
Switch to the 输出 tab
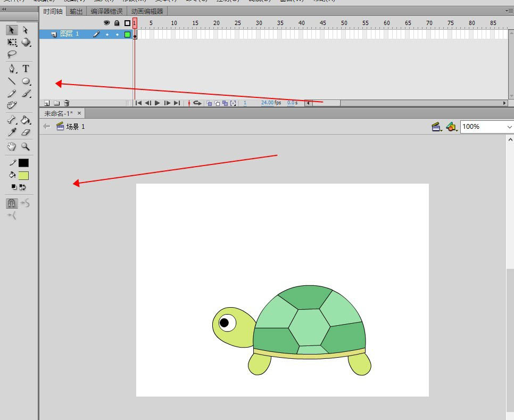point(76,11)
